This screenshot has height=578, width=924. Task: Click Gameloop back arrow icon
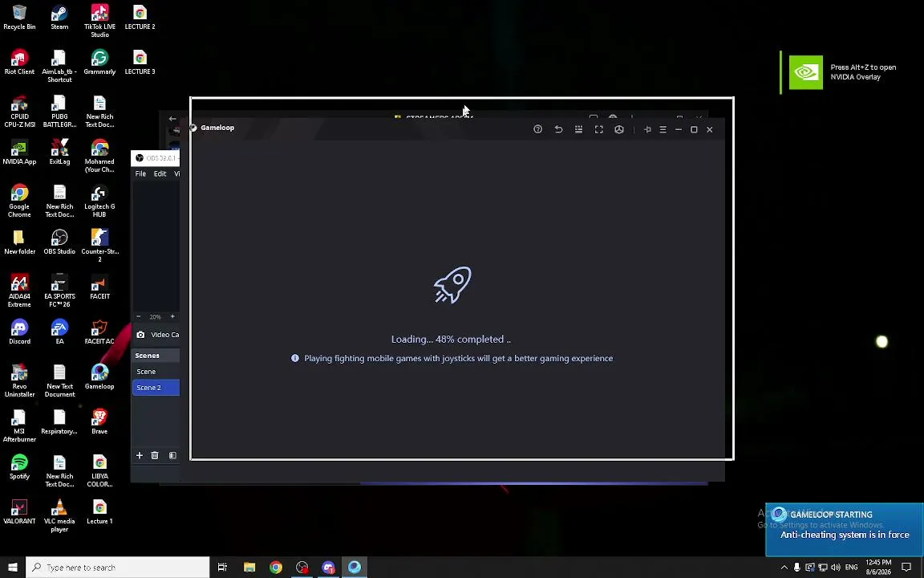pos(558,129)
